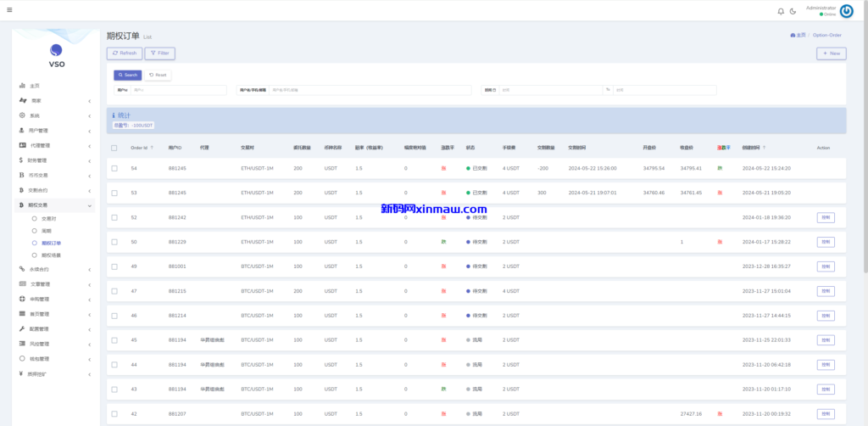Select the checkbox for order 49
Image resolution: width=868 pixels, height=426 pixels.
(x=114, y=266)
